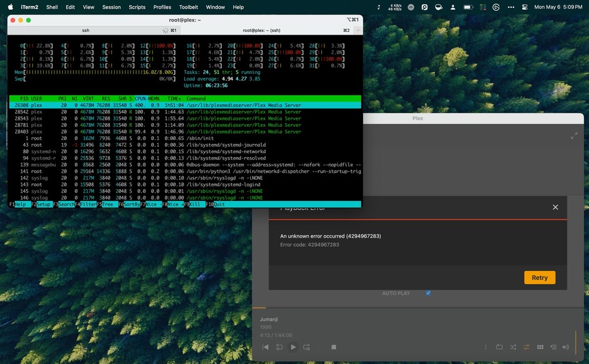Sort by the CPU% column header in htop
The height and width of the screenshot is (364, 589).
click(x=142, y=99)
